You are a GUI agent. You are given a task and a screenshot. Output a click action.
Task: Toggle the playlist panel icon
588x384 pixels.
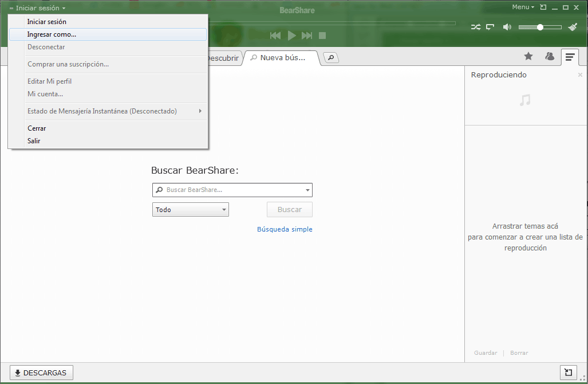click(x=570, y=57)
